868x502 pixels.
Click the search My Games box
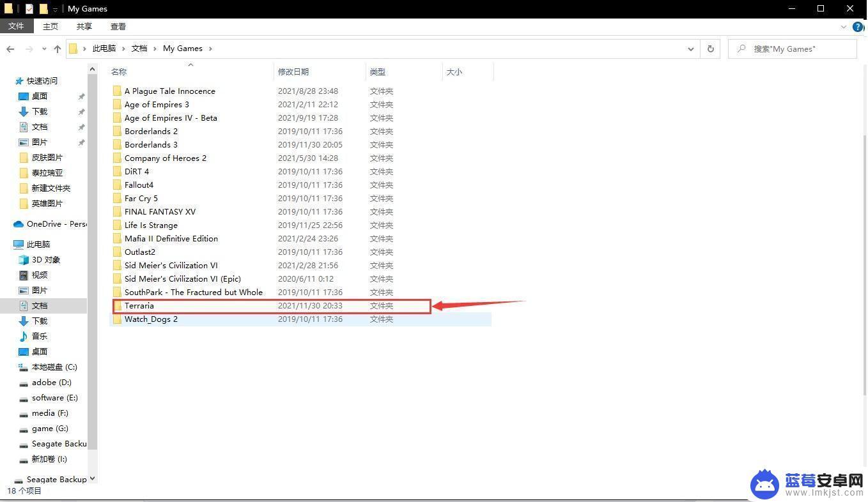point(793,49)
